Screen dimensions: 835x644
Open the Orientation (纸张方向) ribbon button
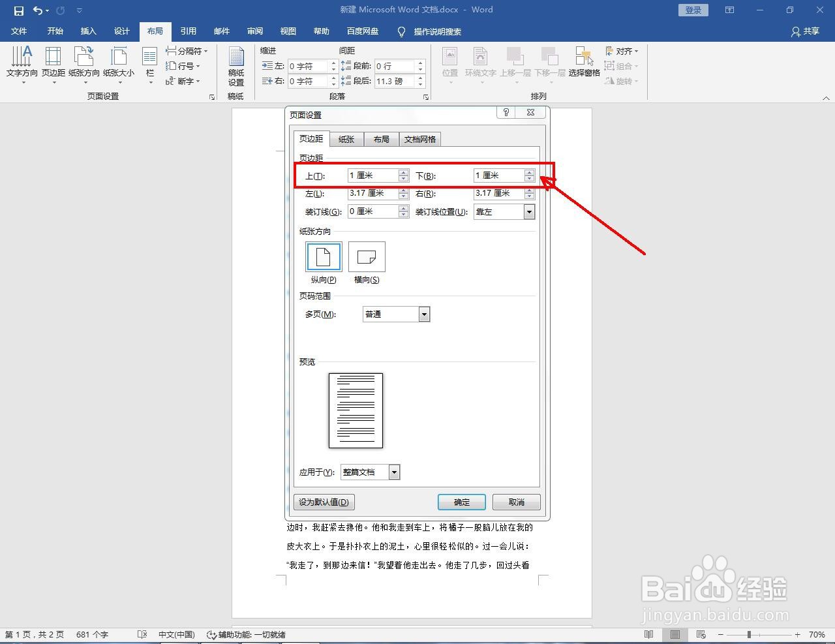coord(84,65)
